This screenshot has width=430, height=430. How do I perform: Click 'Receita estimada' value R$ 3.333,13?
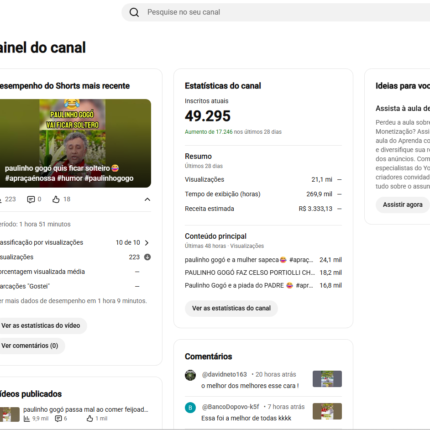point(315,209)
